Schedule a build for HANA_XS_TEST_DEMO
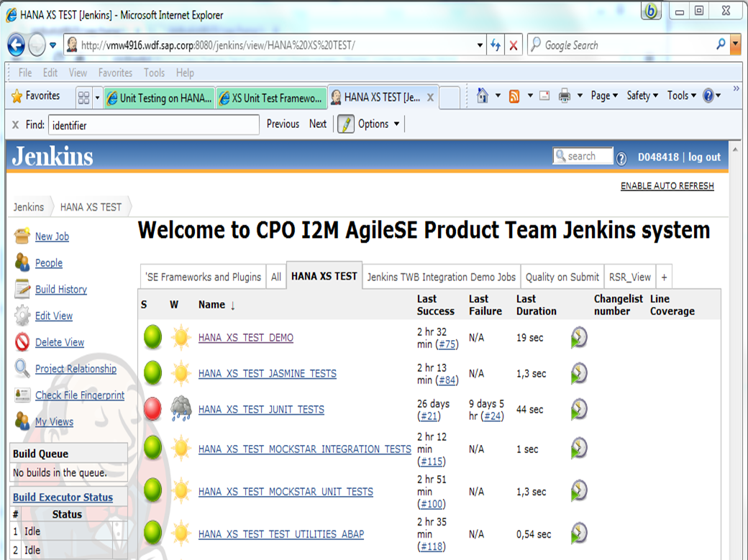This screenshot has width=748, height=560. pos(579,336)
